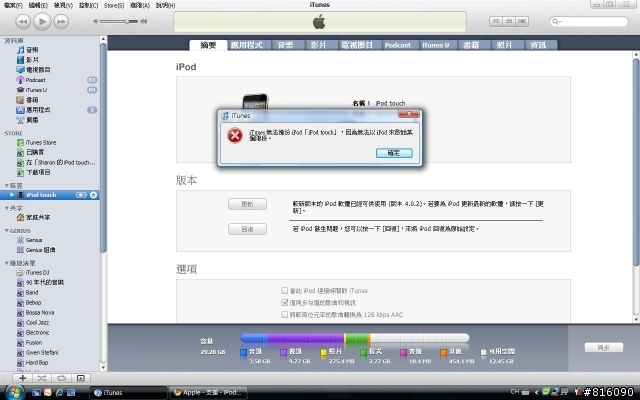Click the blue 音訊 legend swatch
Viewport: 640px width, 400px height.
244,353
